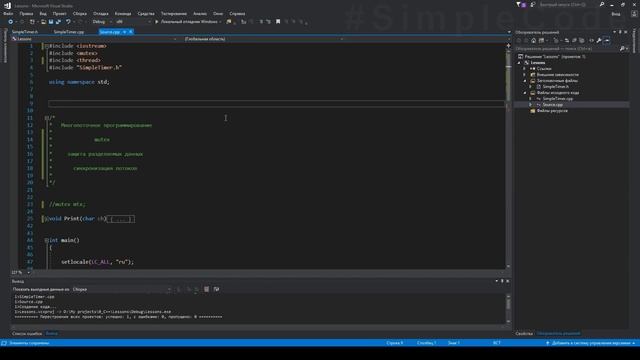Switch to SimpleTimer.h tab
This screenshot has height=360, width=640.
tap(24, 32)
